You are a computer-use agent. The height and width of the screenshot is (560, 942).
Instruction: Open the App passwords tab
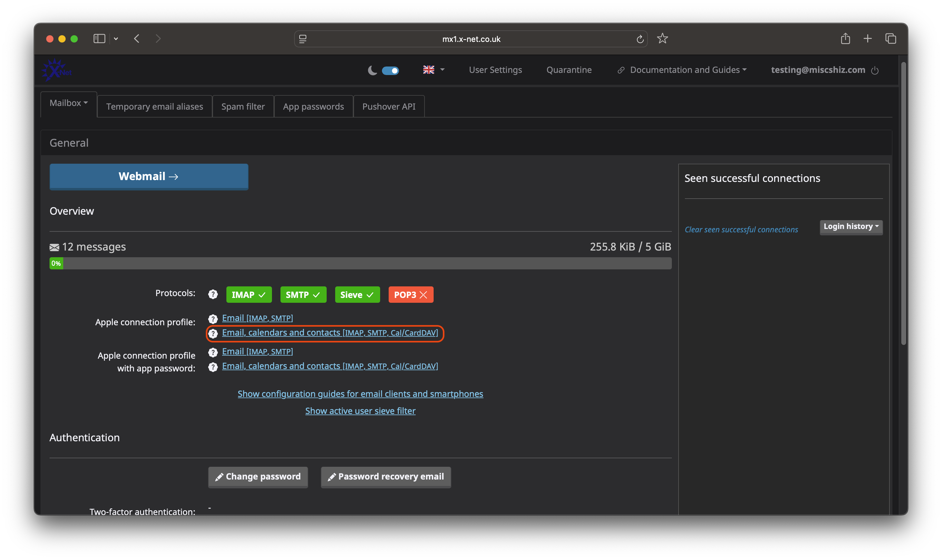click(x=313, y=106)
